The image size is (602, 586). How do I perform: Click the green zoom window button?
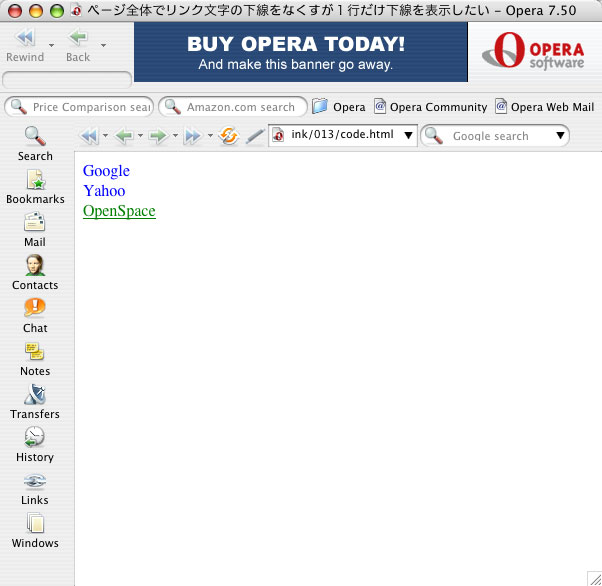[57, 11]
